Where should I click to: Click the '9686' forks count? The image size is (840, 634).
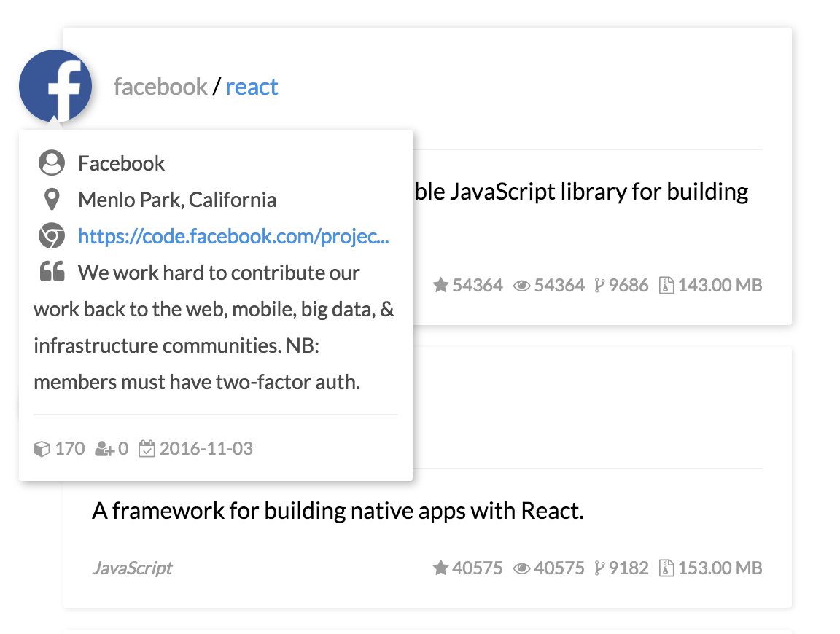tap(629, 285)
